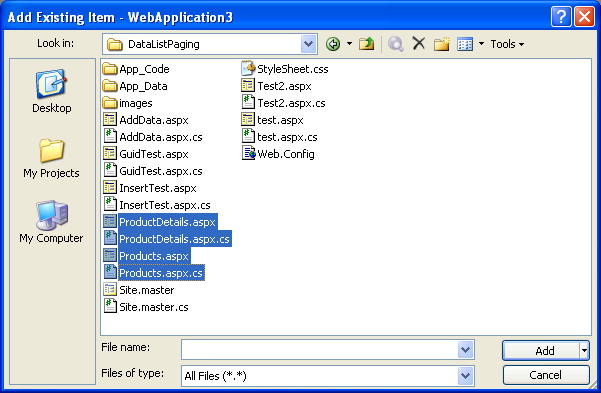Click the Help question mark button
This screenshot has width=601, height=393.
click(561, 17)
